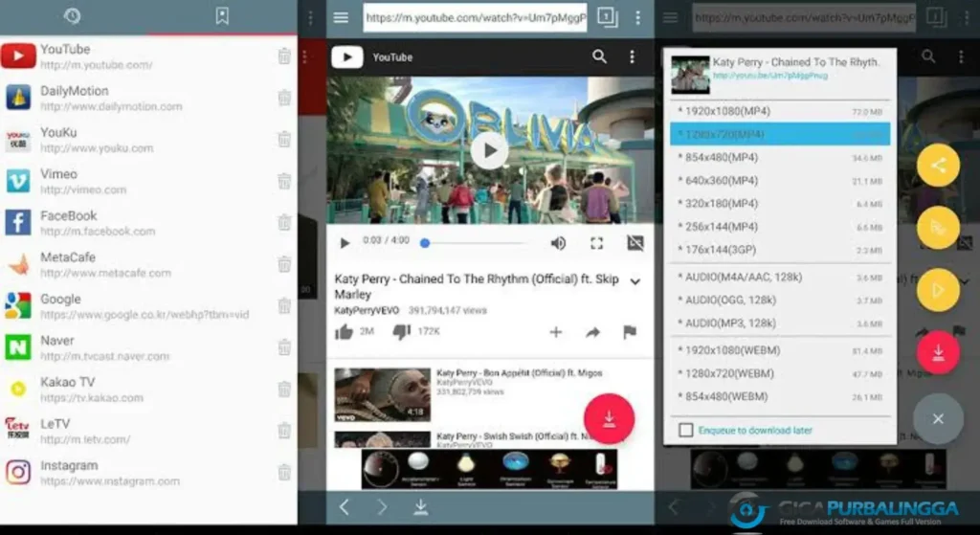Image resolution: width=980 pixels, height=535 pixels.
Task: Open the Vimeo bookmark icon
Action: pyautogui.click(x=18, y=181)
